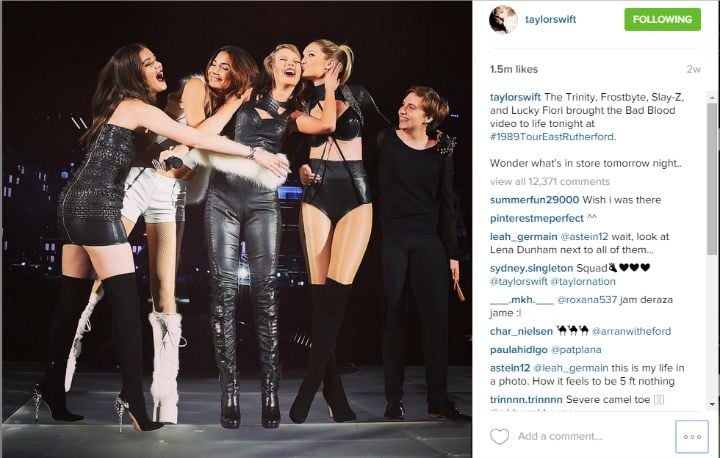This screenshot has width=720, height=458.
Task: Open taylorswift username in header
Action: 550,19
